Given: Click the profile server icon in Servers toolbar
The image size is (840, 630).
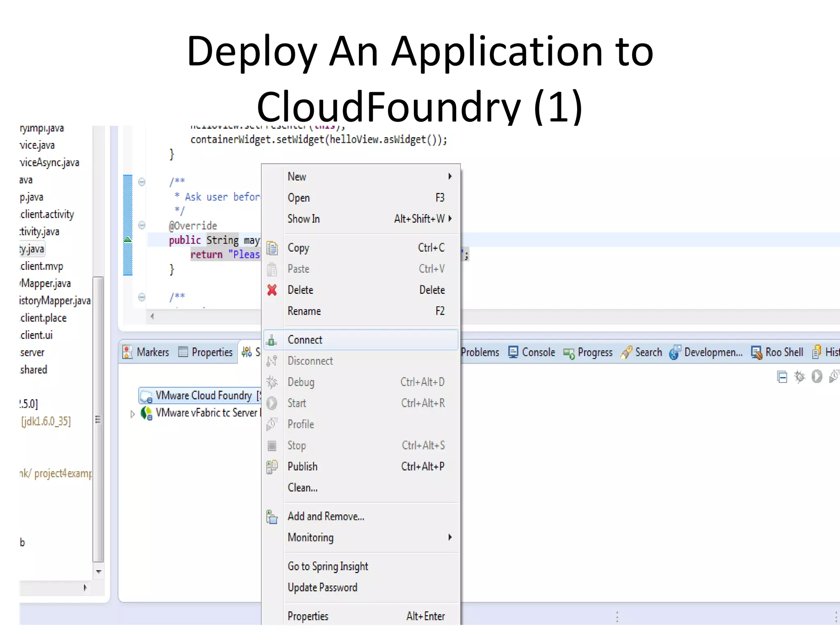Looking at the screenshot, I should click(x=834, y=377).
